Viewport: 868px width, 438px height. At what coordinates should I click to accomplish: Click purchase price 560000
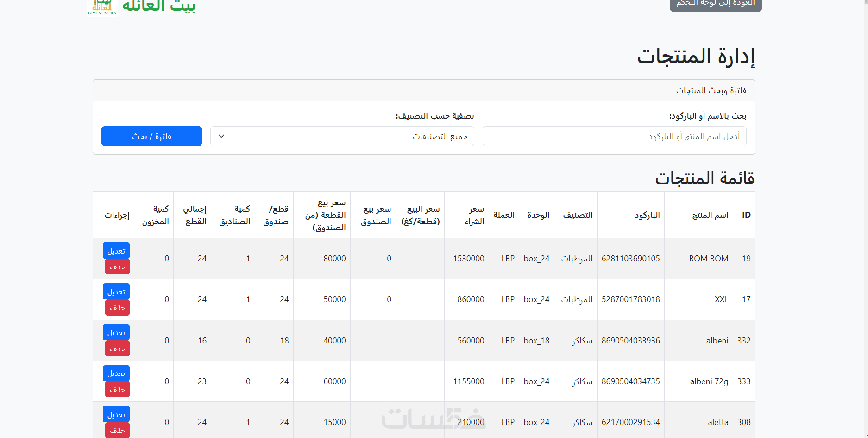(x=471, y=341)
